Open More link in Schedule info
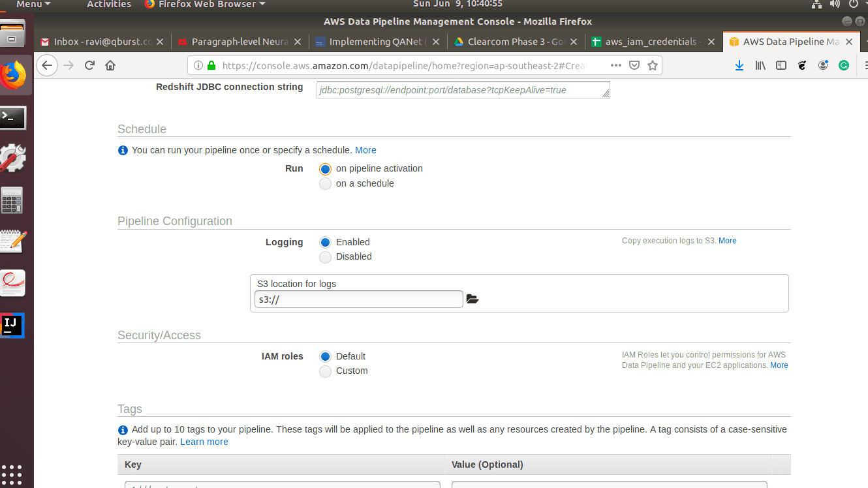 (x=365, y=150)
